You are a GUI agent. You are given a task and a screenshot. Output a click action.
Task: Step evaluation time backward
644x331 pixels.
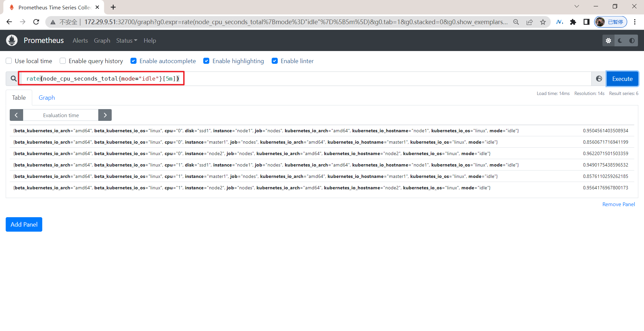point(16,115)
